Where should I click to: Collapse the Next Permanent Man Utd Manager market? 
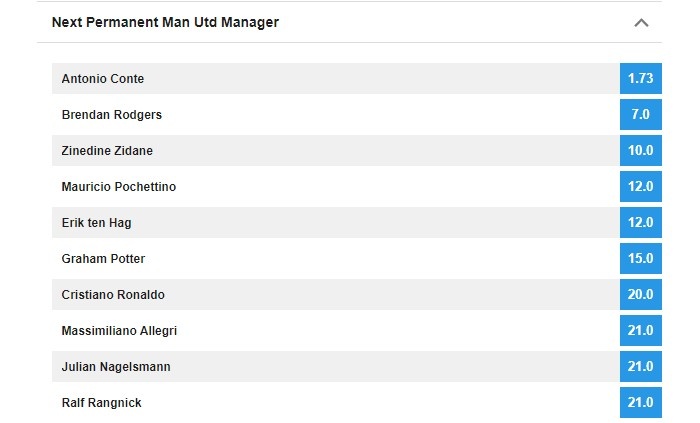[x=641, y=23]
